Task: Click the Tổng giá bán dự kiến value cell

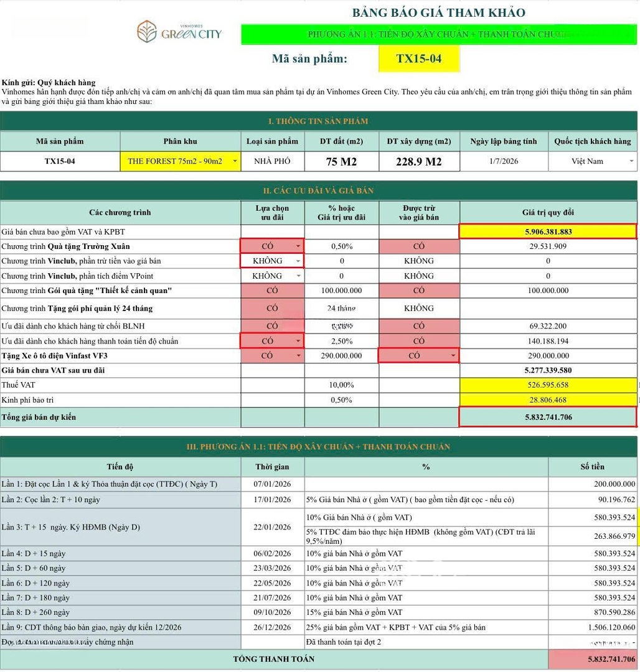Action: point(547,417)
